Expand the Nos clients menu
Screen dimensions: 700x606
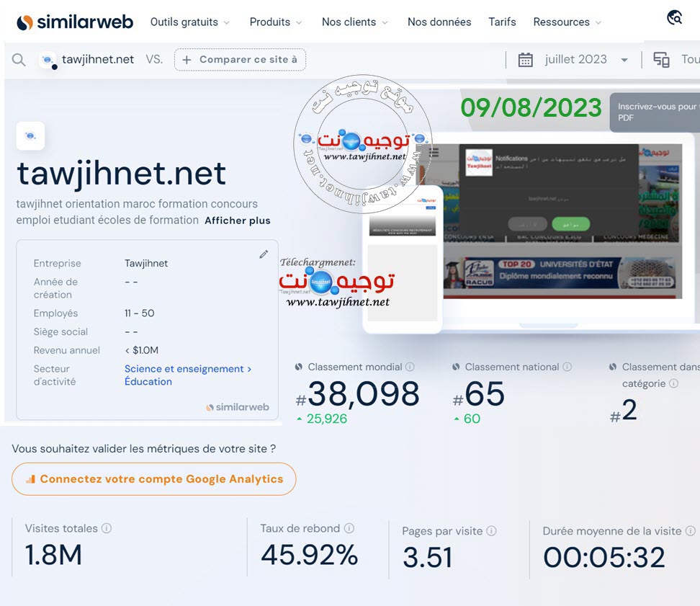pyautogui.click(x=354, y=22)
